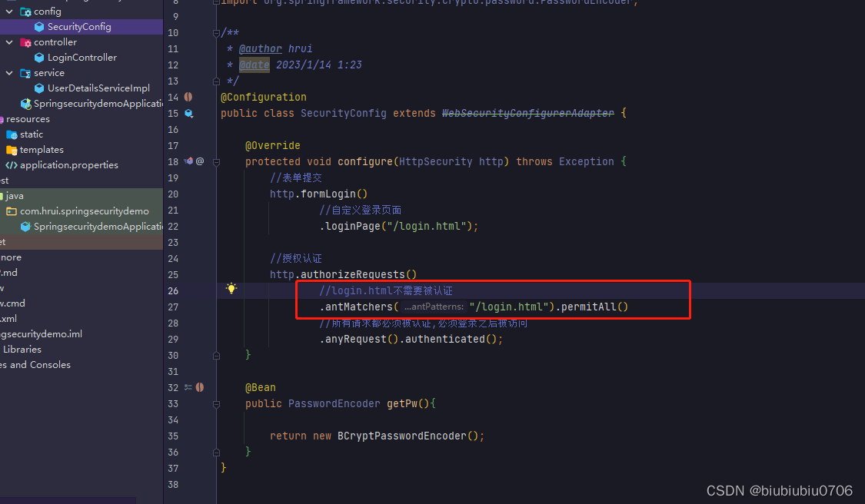Click BCryptPasswordEncoder on line 35
The image size is (865, 504).
tap(401, 436)
